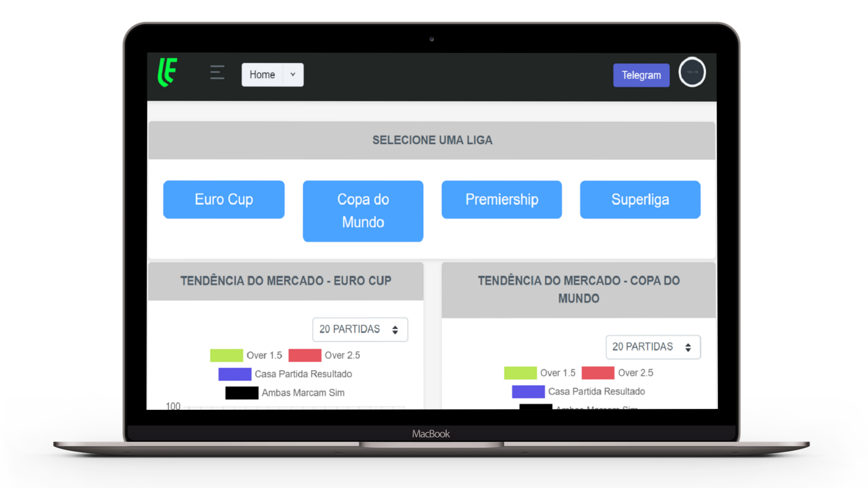Click the Copa do Mundo league tab
Viewport: 868px width, 488px height.
click(x=362, y=210)
